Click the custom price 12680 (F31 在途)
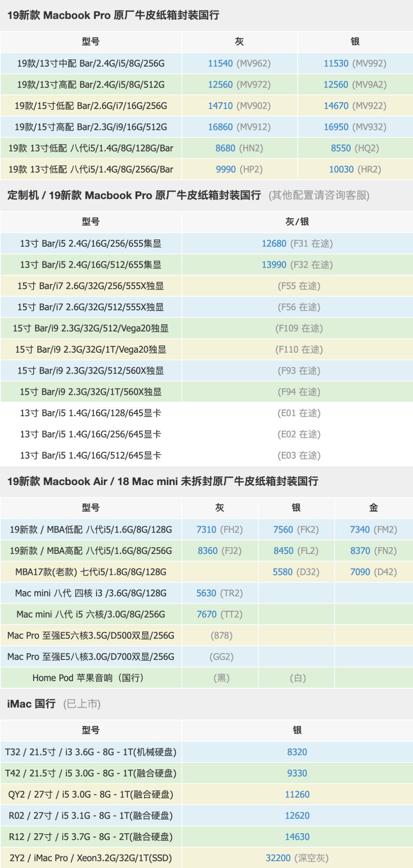Viewport: 413px width, 868px height. pyautogui.click(x=297, y=244)
